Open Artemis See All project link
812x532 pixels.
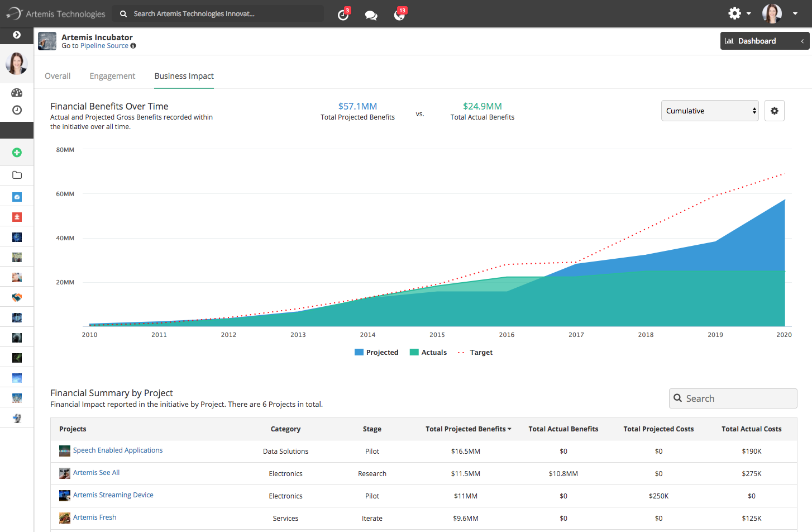coord(96,473)
